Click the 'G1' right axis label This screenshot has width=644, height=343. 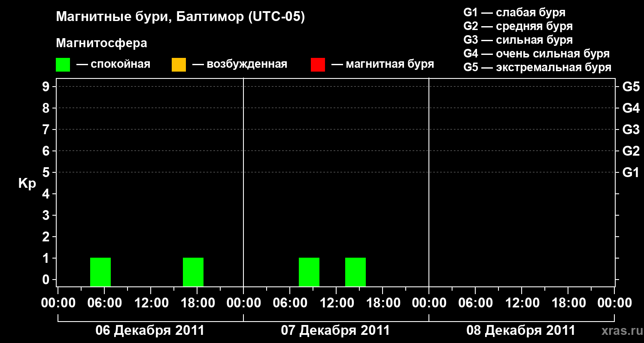click(631, 172)
